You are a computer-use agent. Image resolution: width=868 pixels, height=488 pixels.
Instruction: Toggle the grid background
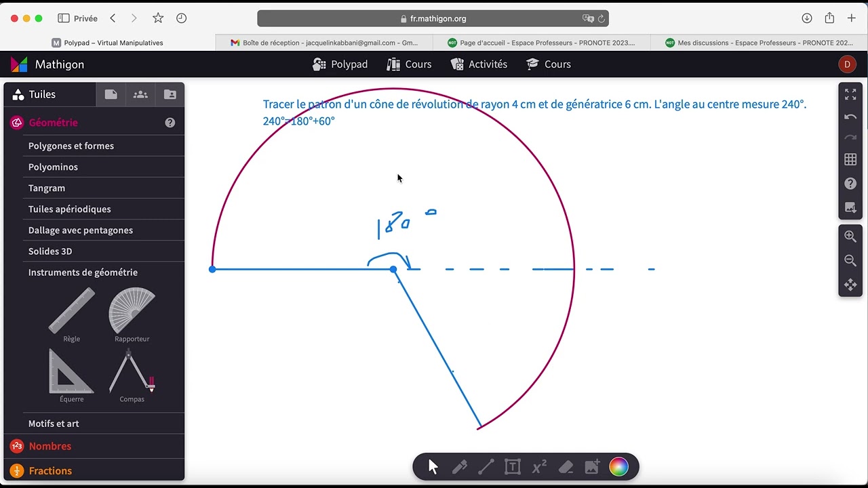tap(850, 159)
